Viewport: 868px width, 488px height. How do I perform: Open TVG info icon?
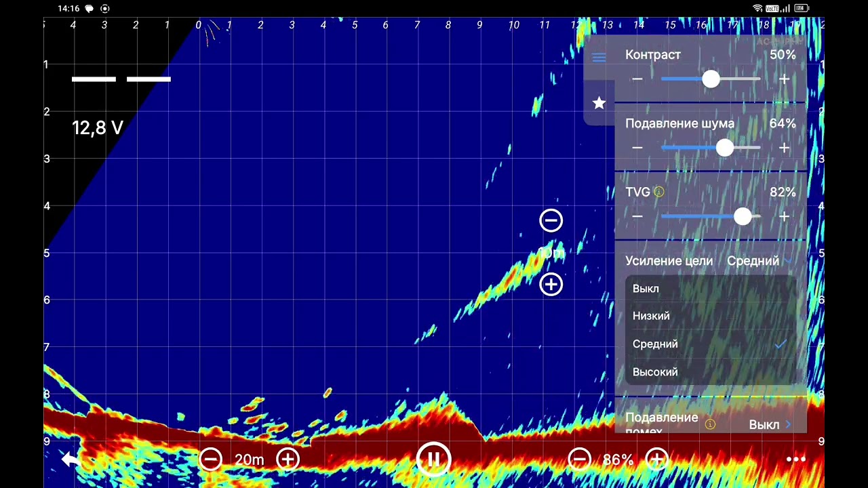click(658, 192)
